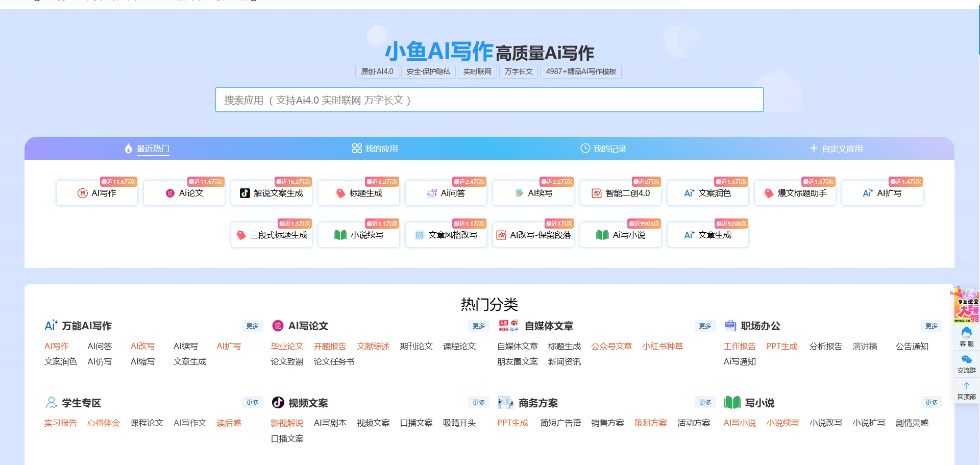This screenshot has width=980, height=465.
Task: Open the 毕业论文 link
Action: pyautogui.click(x=287, y=347)
